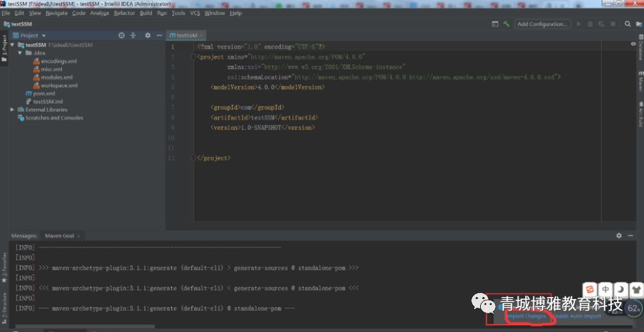Screen dimensions: 644x332
Task: Open the Maven side tool window
Action: [x=640, y=81]
